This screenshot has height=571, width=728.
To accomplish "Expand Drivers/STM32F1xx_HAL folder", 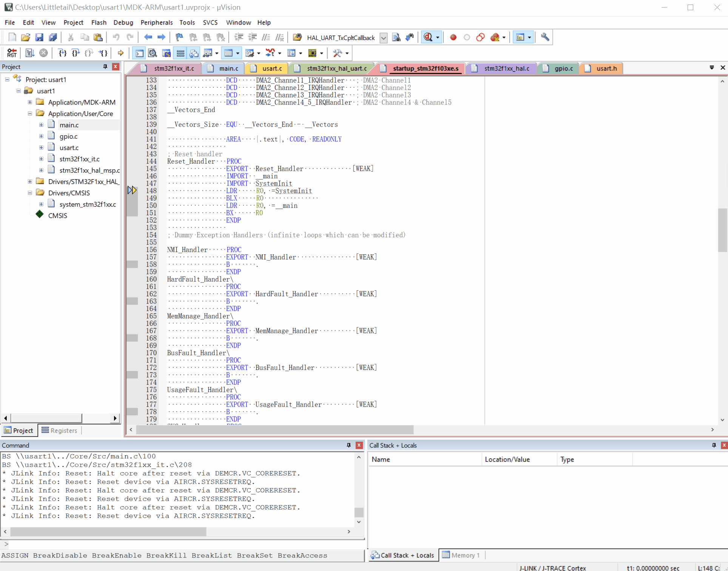I will (x=30, y=181).
